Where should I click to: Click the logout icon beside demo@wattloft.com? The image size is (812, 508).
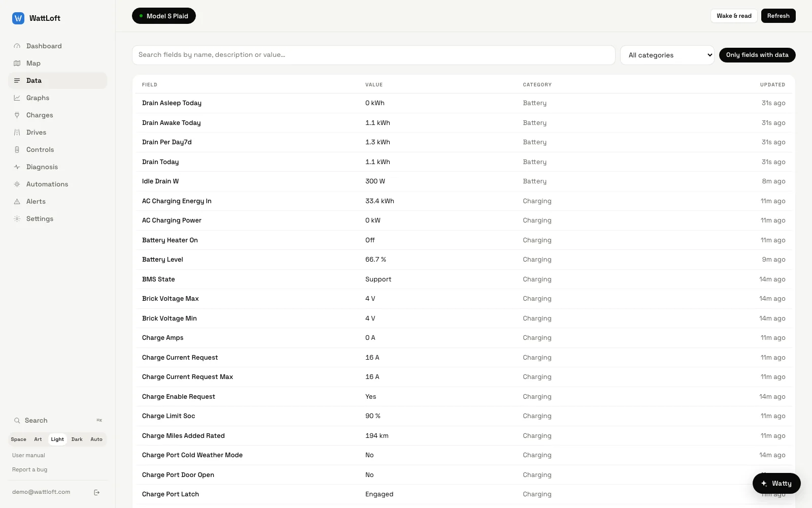pos(97,492)
